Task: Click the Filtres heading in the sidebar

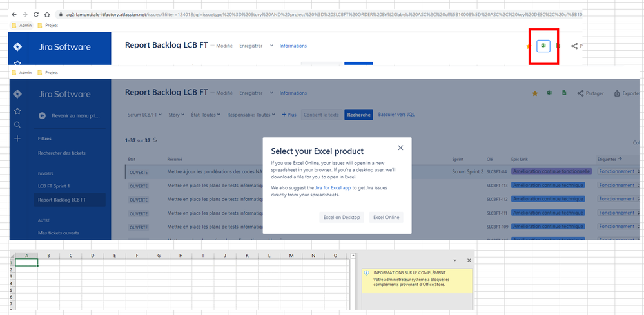Action: [44, 138]
